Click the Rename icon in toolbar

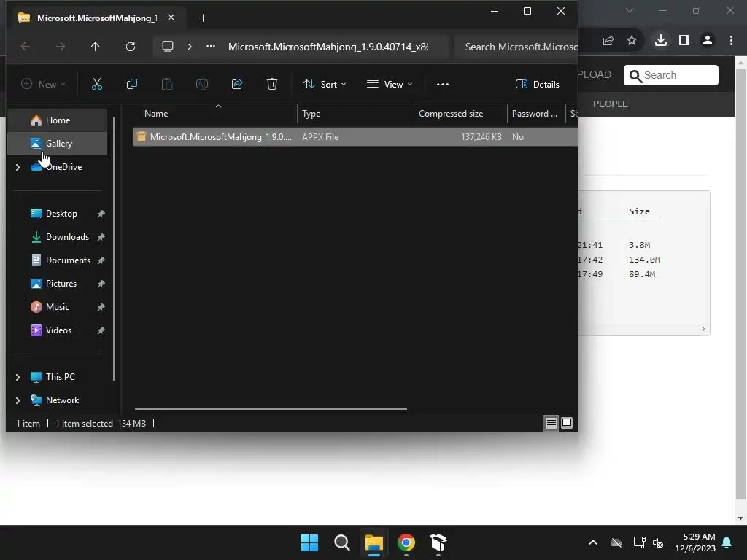click(202, 85)
